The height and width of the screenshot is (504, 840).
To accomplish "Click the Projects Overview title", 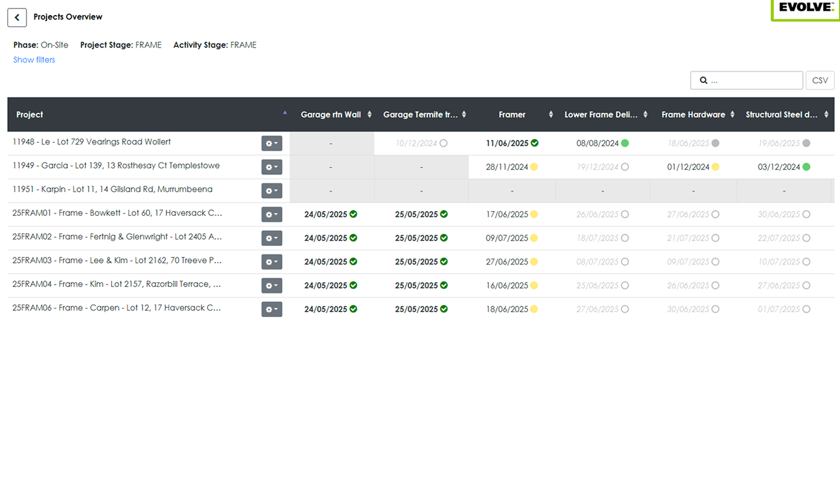I will [x=68, y=17].
